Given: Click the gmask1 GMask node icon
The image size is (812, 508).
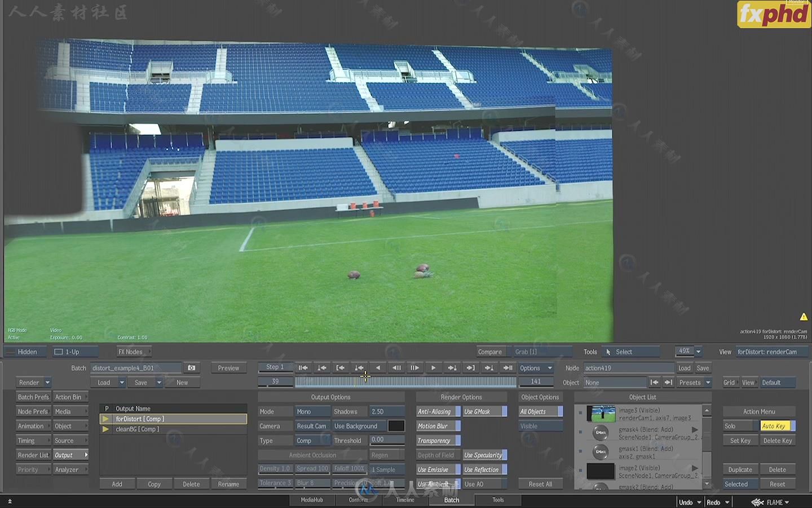Looking at the screenshot, I should click(601, 452).
